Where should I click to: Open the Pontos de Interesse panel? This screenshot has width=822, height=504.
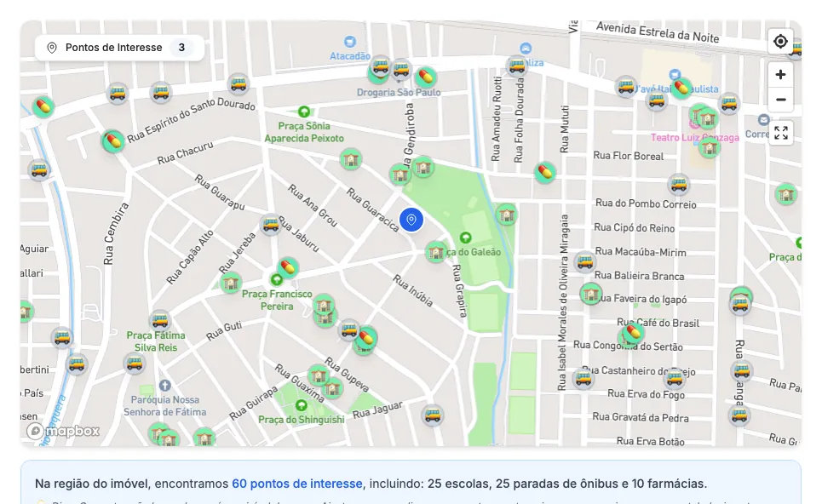pyautogui.click(x=119, y=48)
